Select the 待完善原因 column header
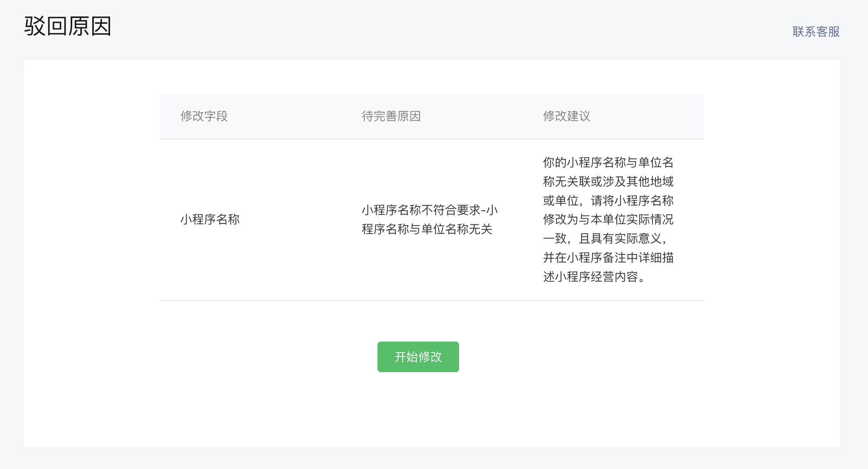The width and height of the screenshot is (868, 469). click(391, 116)
